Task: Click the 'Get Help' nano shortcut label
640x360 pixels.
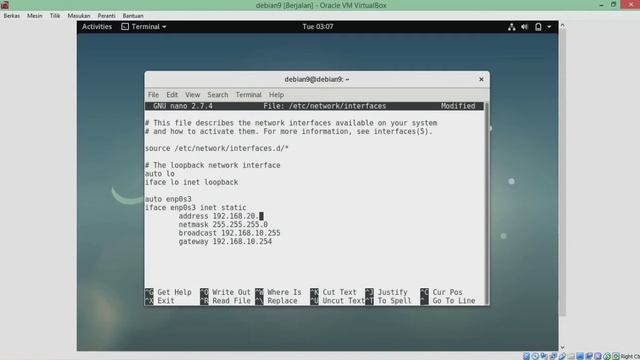Action: 174,292
